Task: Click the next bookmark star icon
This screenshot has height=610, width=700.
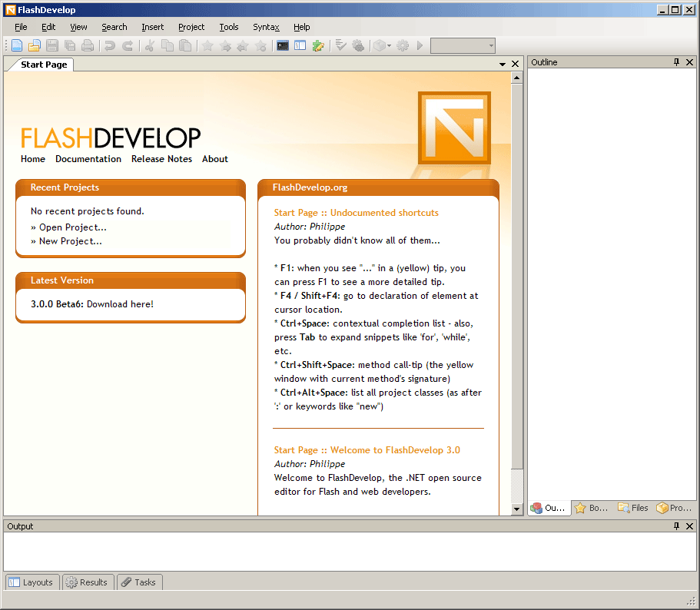Action: pos(225,45)
